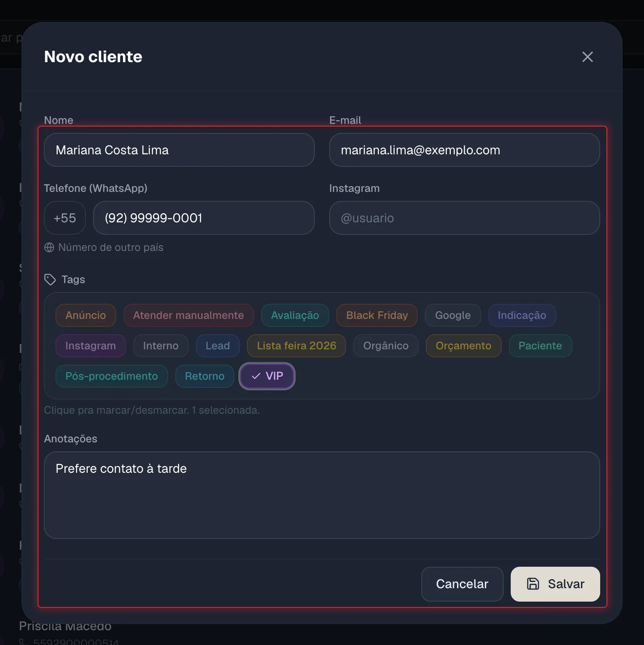The image size is (644, 645).
Task: Toggle the Black Friday tag
Action: point(377,315)
